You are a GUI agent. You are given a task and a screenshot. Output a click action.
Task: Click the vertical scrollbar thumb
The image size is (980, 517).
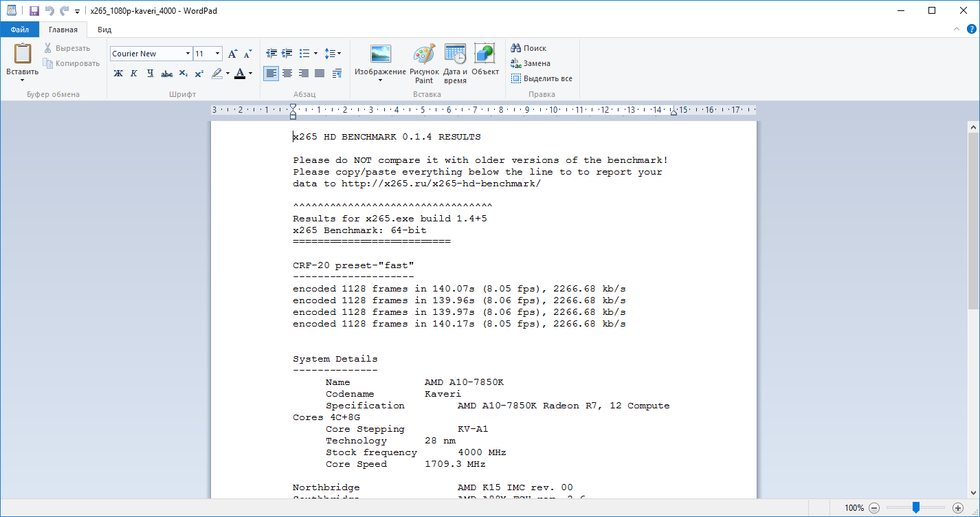click(x=973, y=221)
